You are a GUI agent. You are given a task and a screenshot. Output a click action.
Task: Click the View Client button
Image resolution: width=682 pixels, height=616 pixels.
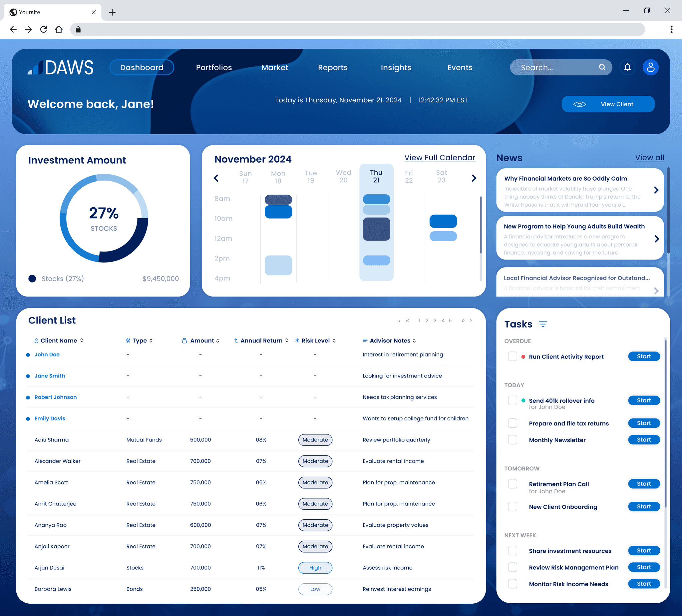(608, 104)
